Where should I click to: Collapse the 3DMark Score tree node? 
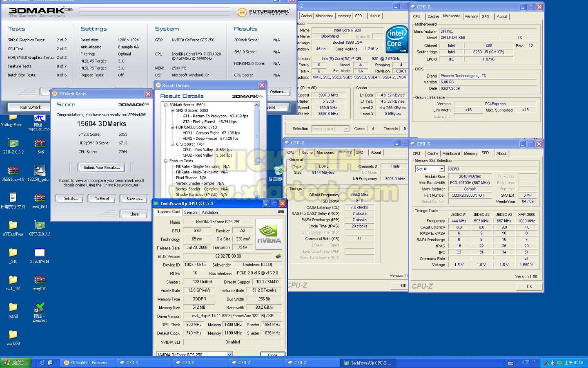pos(166,105)
